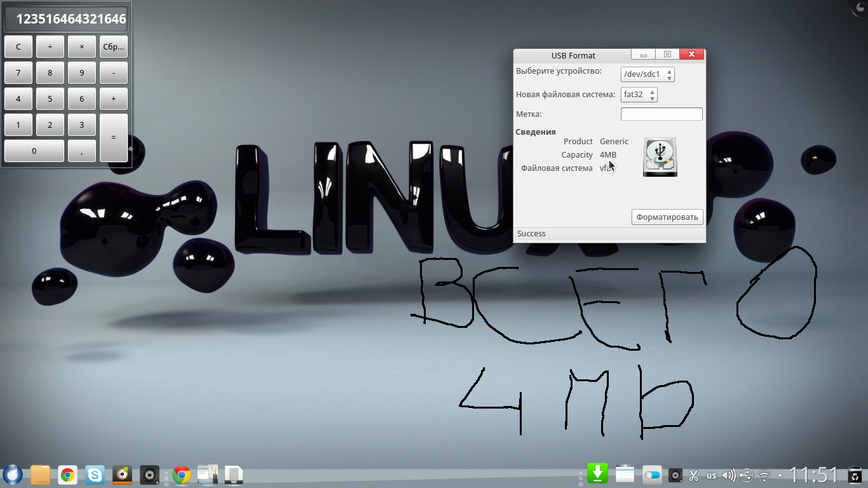
Task: Click the green download tray icon
Action: (597, 474)
